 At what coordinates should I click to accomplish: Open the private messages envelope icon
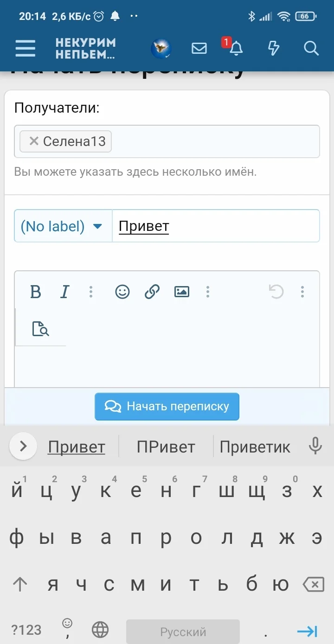tap(199, 48)
